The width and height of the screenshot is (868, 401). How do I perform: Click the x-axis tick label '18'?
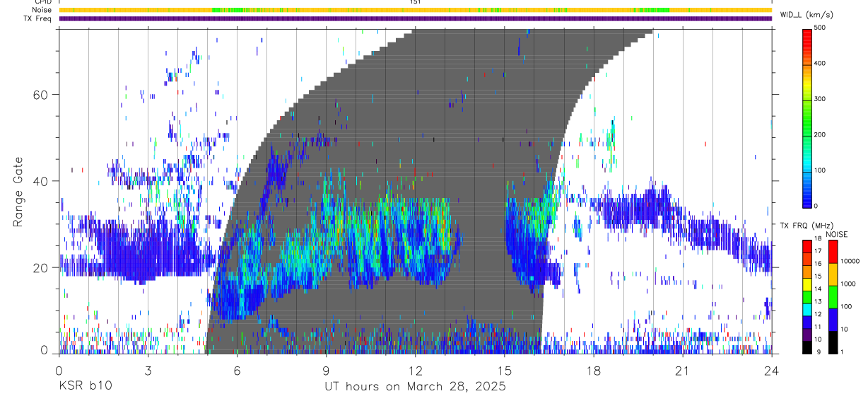[x=593, y=371]
